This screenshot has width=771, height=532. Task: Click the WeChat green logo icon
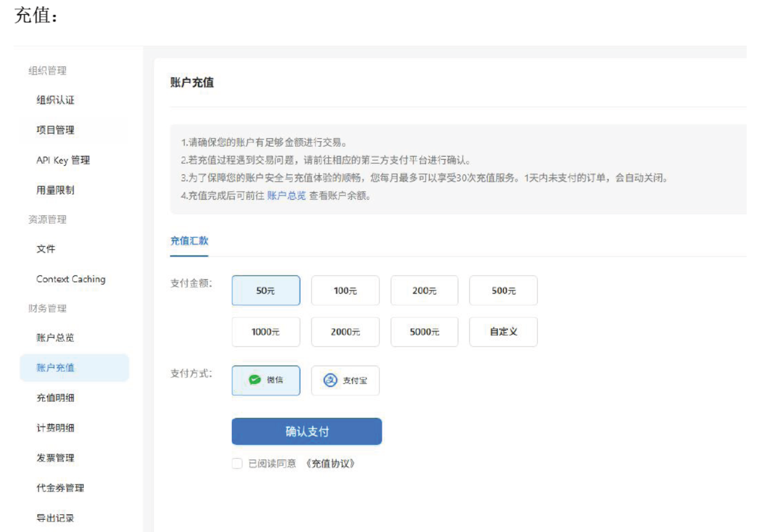click(254, 380)
